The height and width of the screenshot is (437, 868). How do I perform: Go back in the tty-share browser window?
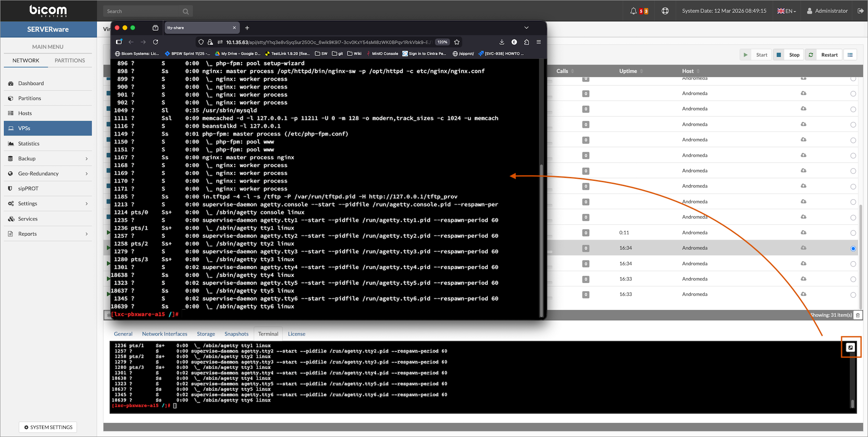pyautogui.click(x=131, y=42)
